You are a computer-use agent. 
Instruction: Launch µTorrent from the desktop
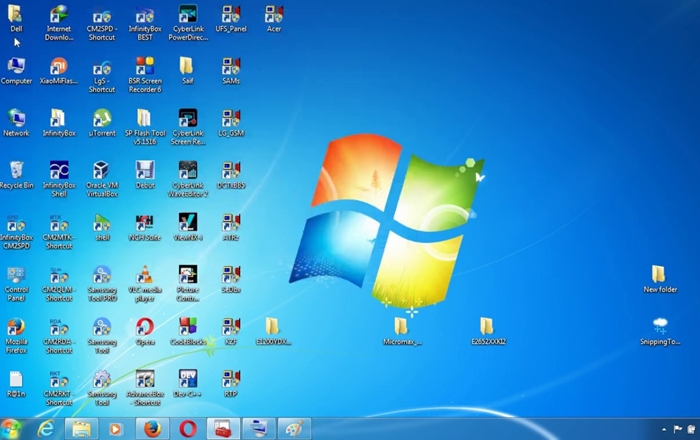point(102,123)
